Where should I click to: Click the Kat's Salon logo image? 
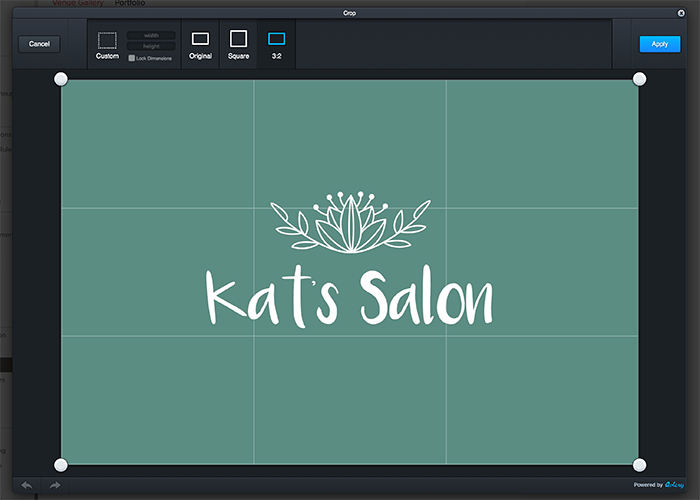click(350, 260)
